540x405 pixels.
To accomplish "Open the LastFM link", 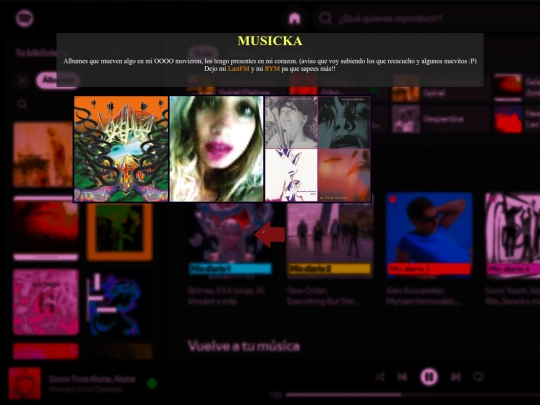I will click(x=238, y=69).
